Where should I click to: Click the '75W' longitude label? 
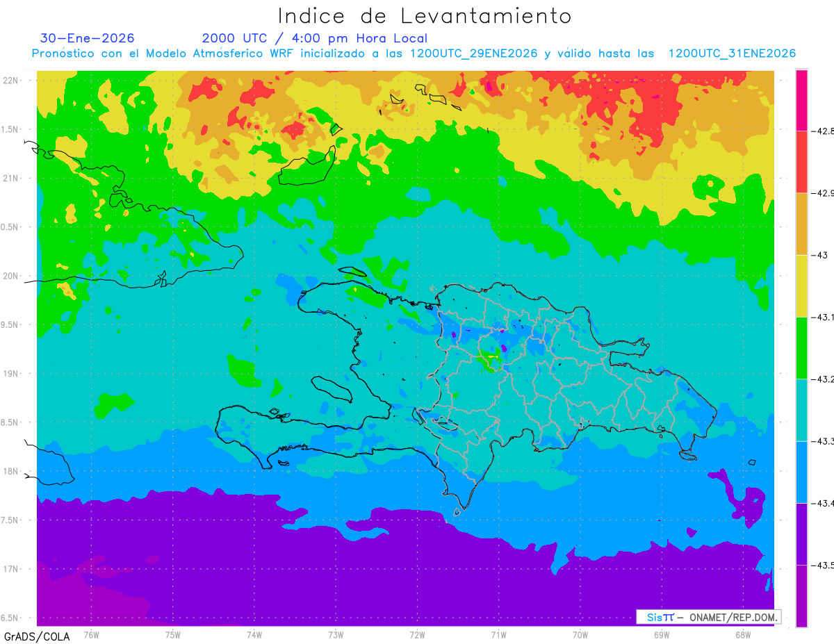click(173, 635)
